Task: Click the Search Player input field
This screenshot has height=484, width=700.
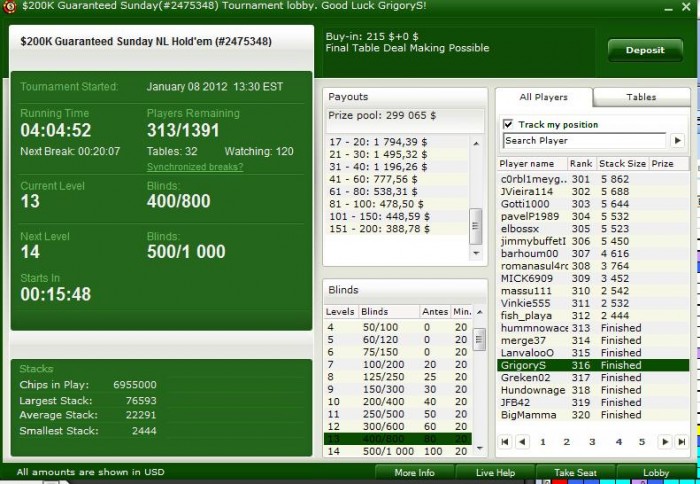Action: (x=584, y=141)
